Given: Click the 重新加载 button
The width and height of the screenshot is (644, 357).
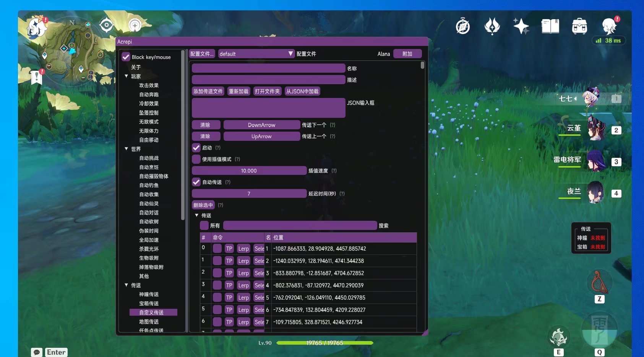Looking at the screenshot, I should [x=239, y=91].
